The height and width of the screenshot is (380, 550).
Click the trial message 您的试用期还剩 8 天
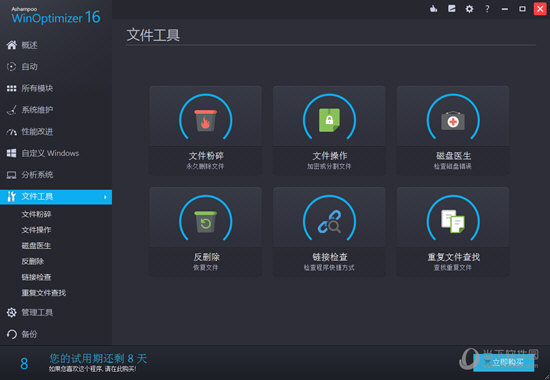click(x=98, y=359)
